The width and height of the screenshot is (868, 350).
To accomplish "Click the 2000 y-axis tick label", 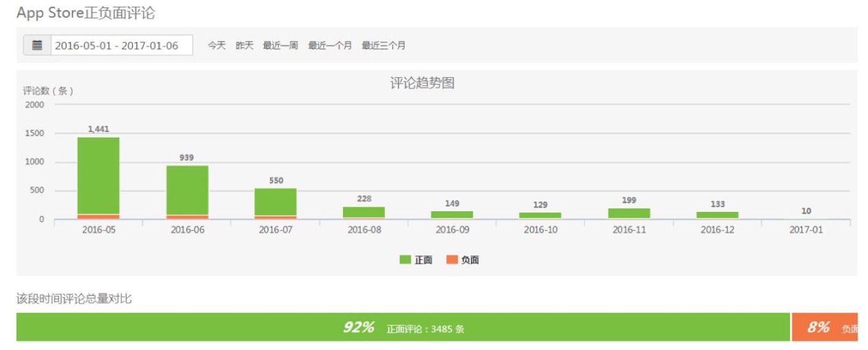I will 34,104.
